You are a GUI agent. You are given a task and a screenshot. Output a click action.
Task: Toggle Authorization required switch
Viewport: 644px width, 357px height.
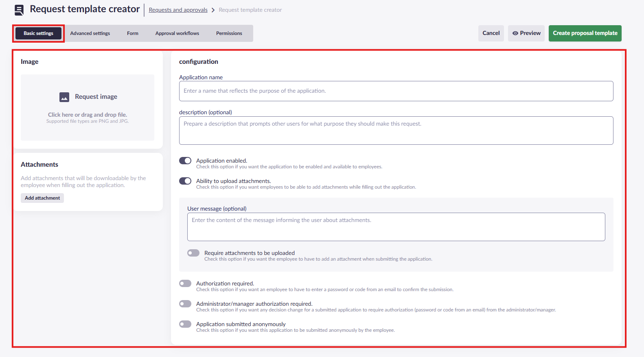coord(185,283)
